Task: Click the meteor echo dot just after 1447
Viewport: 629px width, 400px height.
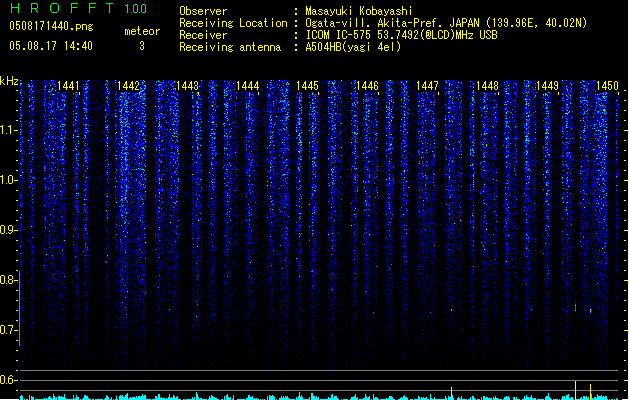Action: [452, 310]
